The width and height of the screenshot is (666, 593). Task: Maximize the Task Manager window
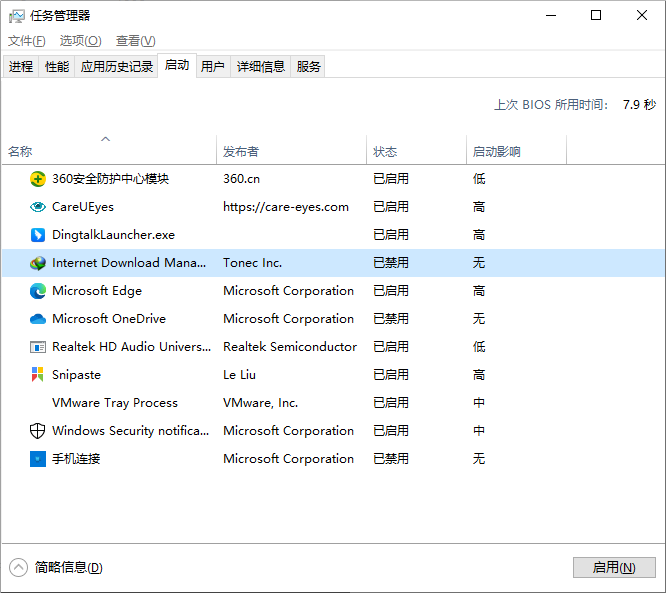tap(596, 16)
